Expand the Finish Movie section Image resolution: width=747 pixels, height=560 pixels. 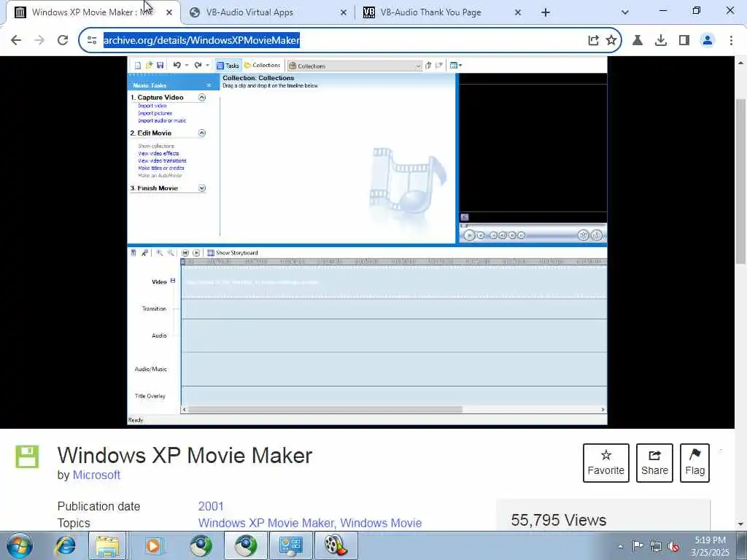[202, 188]
